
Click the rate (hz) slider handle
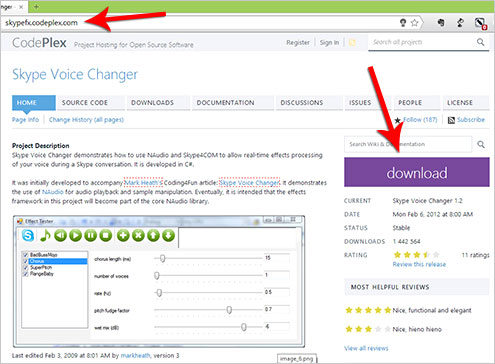coord(159,293)
